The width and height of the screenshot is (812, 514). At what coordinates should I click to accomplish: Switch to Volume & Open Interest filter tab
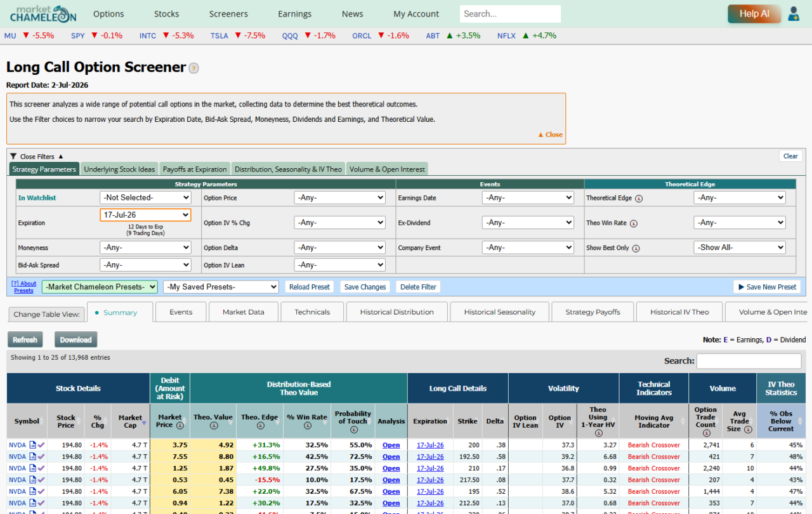(387, 169)
